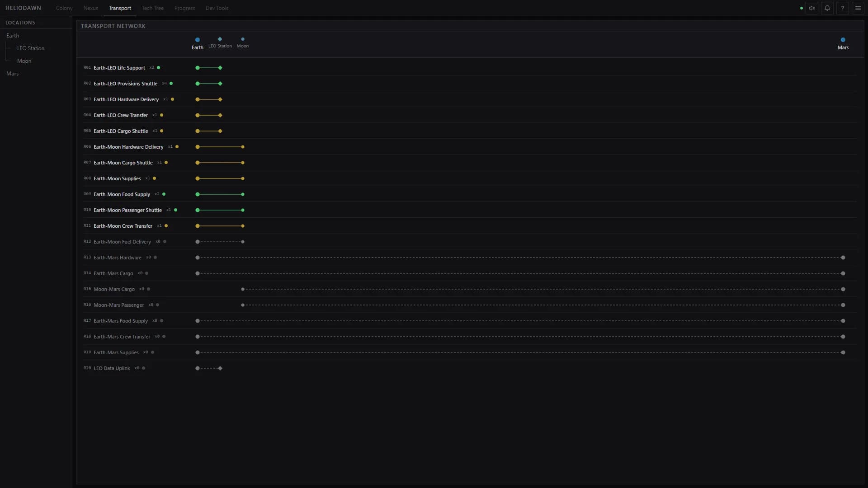Click the R01 route ID label
The height and width of the screenshot is (488, 868).
87,68
